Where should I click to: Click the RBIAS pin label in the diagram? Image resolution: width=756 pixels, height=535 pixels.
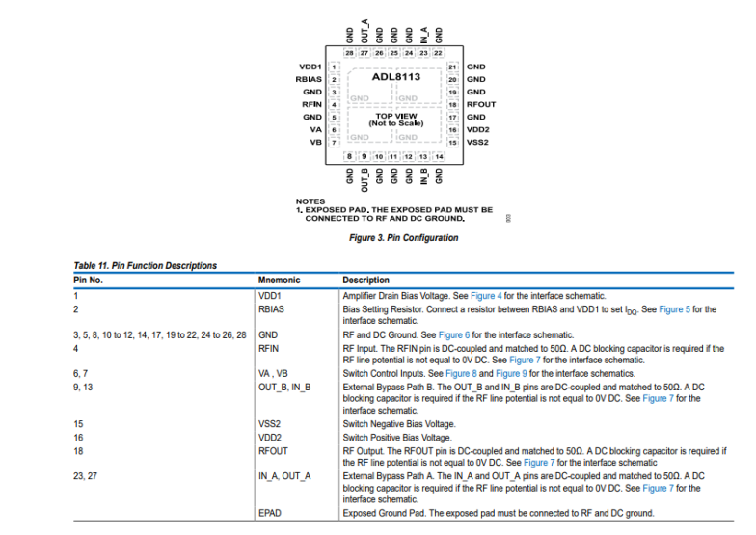pyautogui.click(x=309, y=79)
